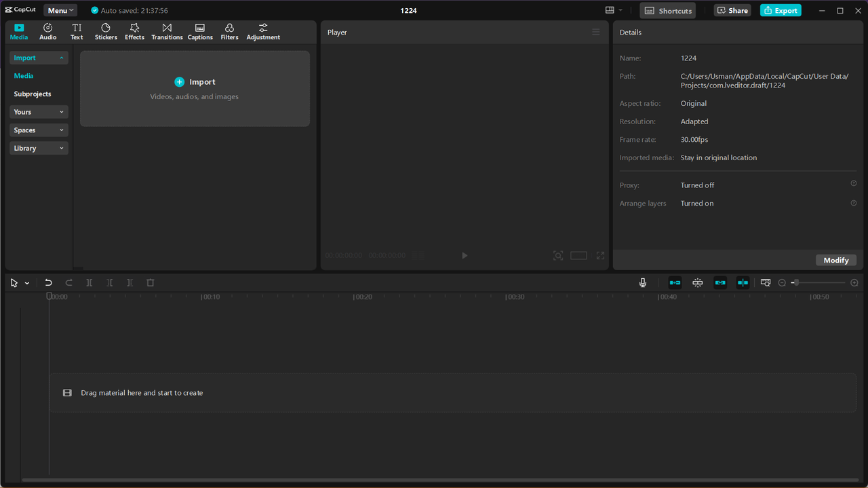868x488 pixels.
Task: Open the Filters tab
Action: tap(229, 32)
